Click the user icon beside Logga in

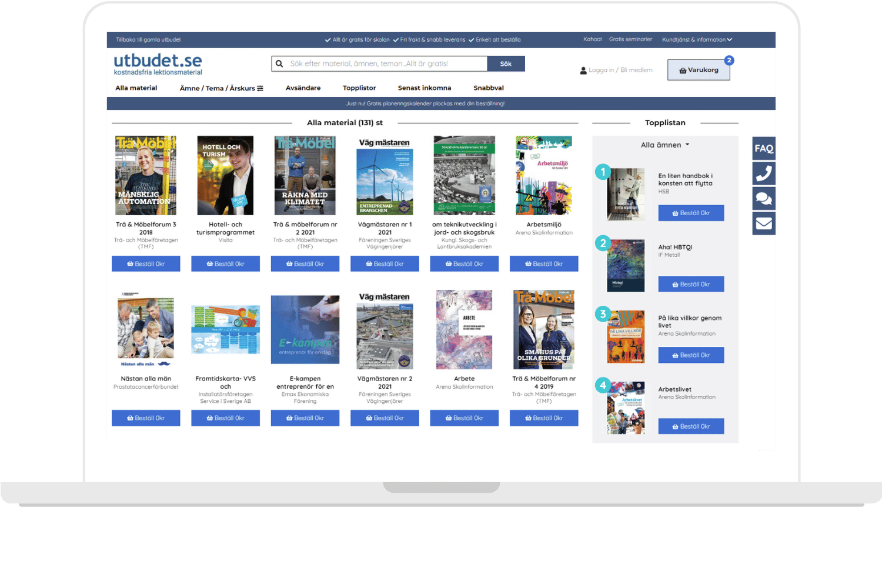pos(583,70)
